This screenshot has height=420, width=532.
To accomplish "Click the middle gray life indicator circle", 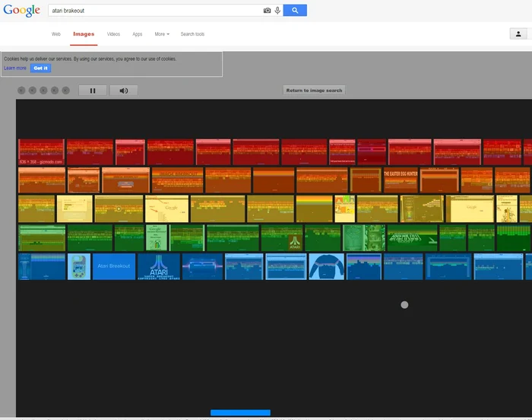I will (x=43, y=91).
